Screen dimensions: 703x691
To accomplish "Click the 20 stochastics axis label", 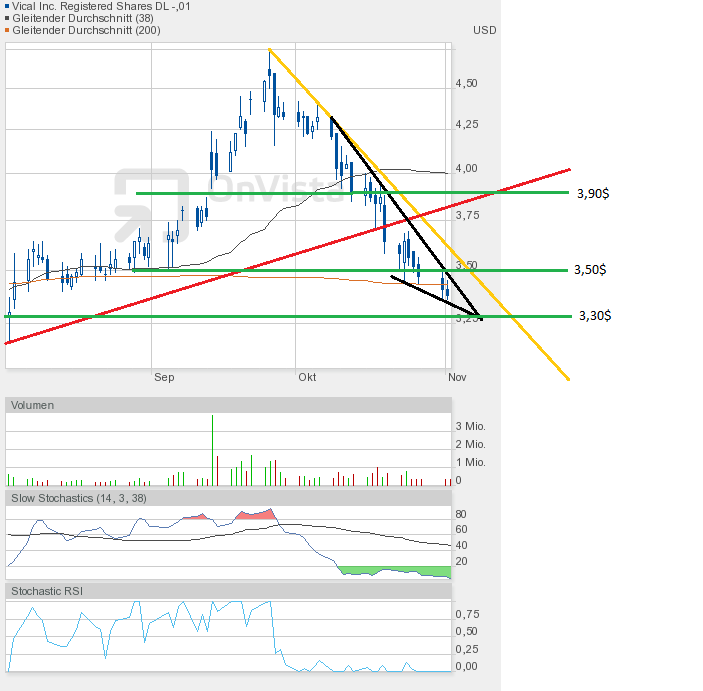I will pyautogui.click(x=461, y=561).
